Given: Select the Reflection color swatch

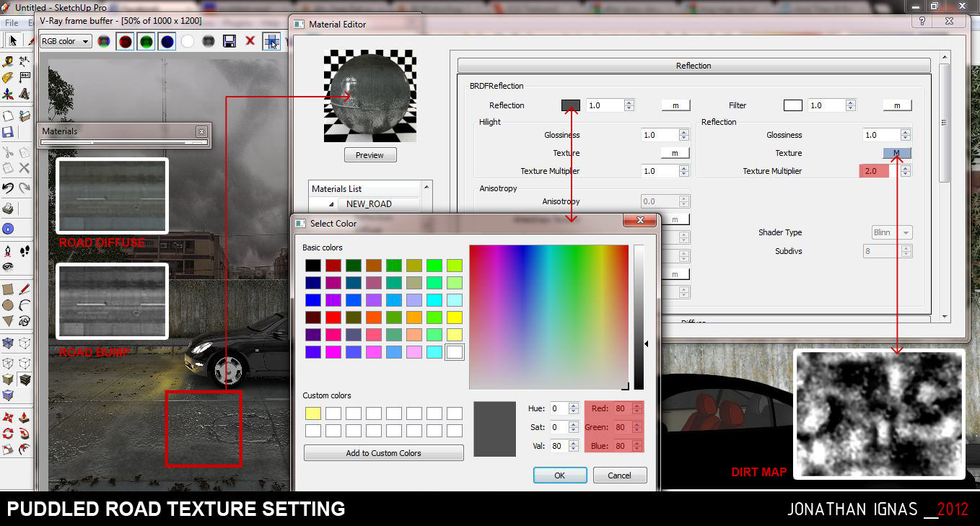Looking at the screenshot, I should [x=570, y=105].
